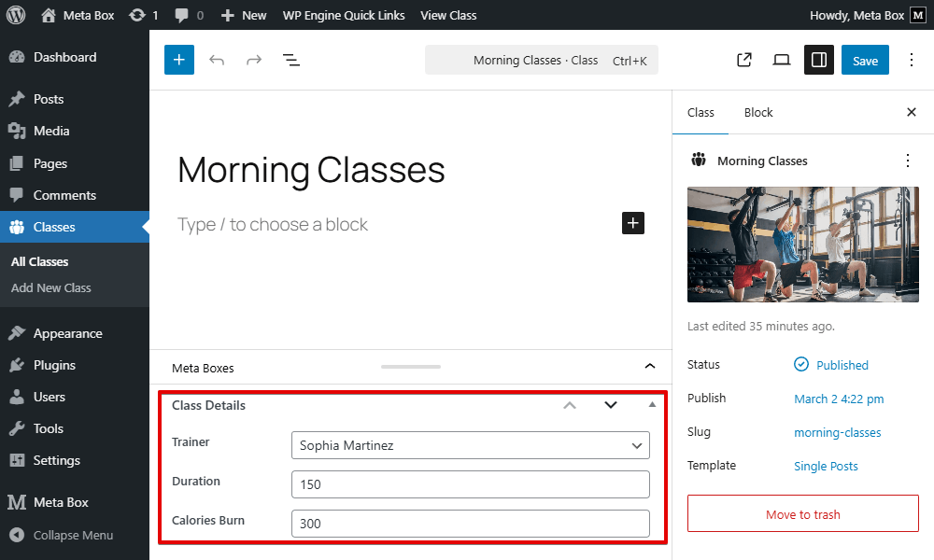The height and width of the screenshot is (560, 934).
Task: Open the New content menu
Action: [243, 15]
